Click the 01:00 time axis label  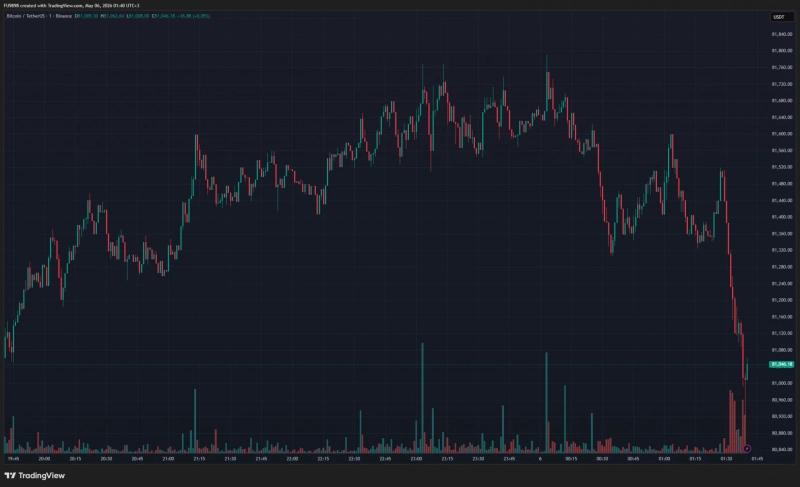point(664,459)
